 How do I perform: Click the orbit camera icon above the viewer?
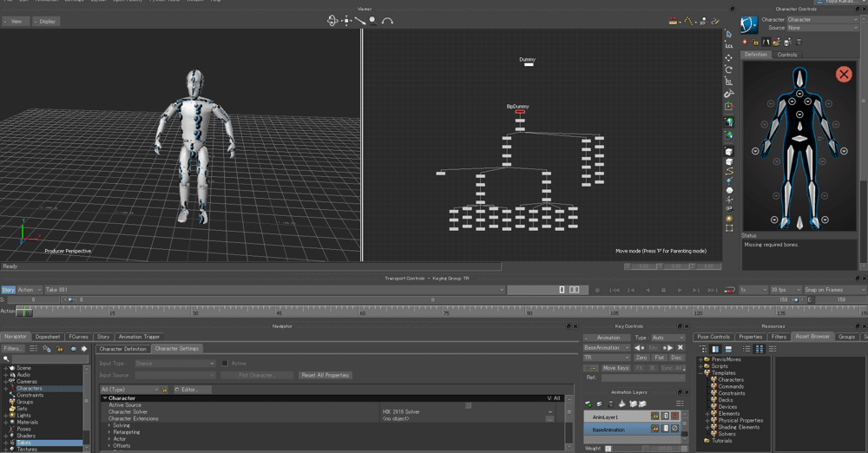(x=332, y=21)
